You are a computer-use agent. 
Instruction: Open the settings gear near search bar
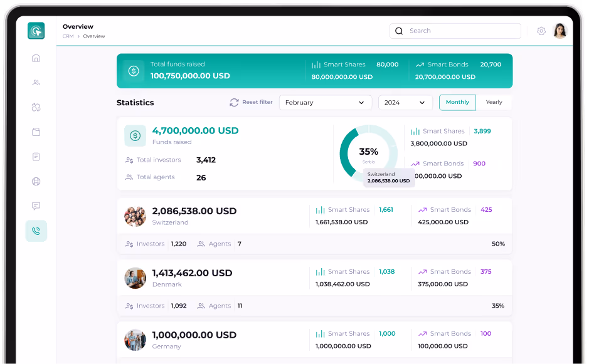coord(541,30)
